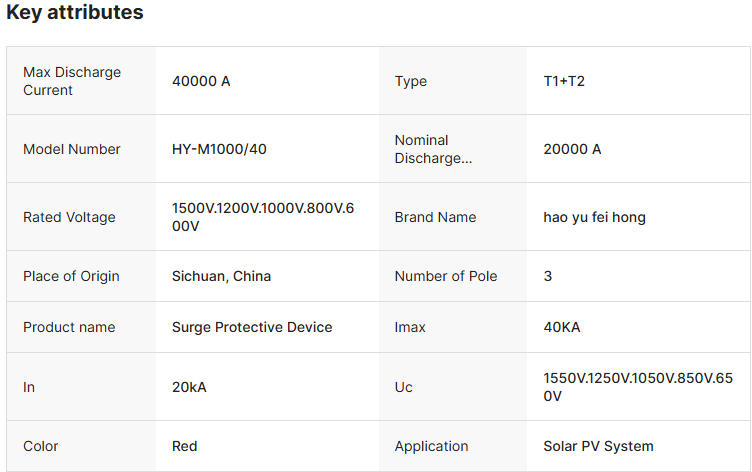752x472 pixels.
Task: Select the Max Discharge Current label
Action: (x=72, y=81)
